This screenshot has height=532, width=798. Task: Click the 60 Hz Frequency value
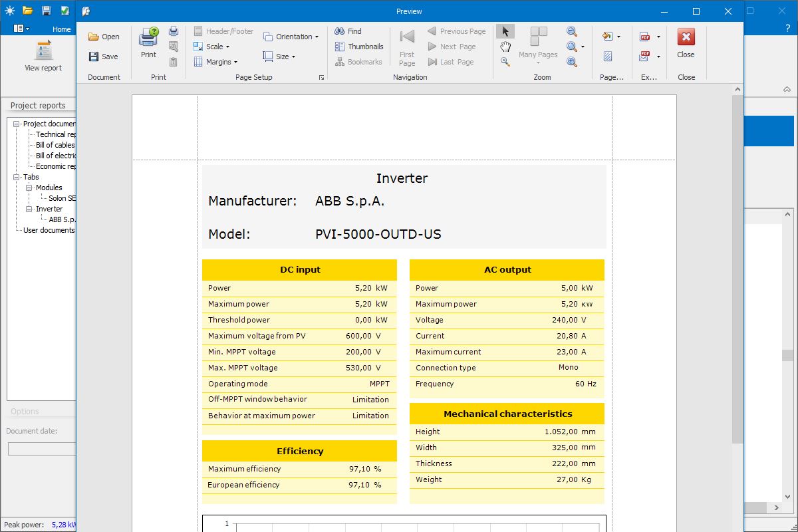[585, 384]
